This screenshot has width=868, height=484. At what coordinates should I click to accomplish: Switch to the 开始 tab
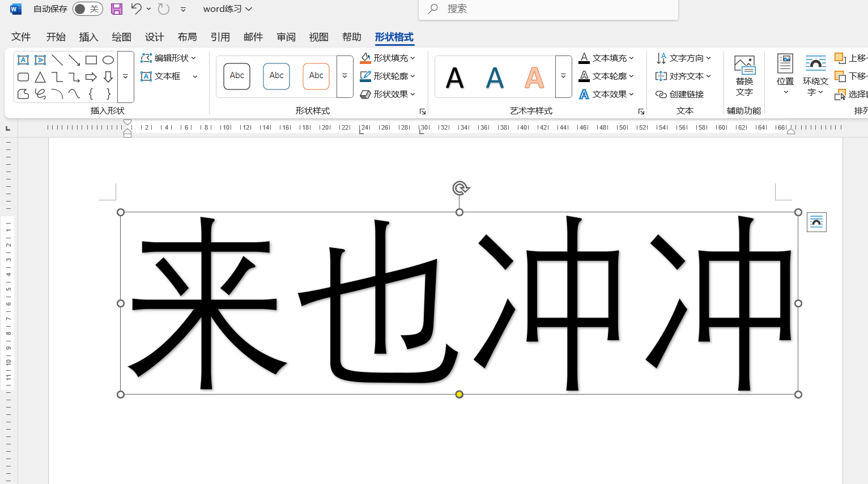click(x=56, y=37)
